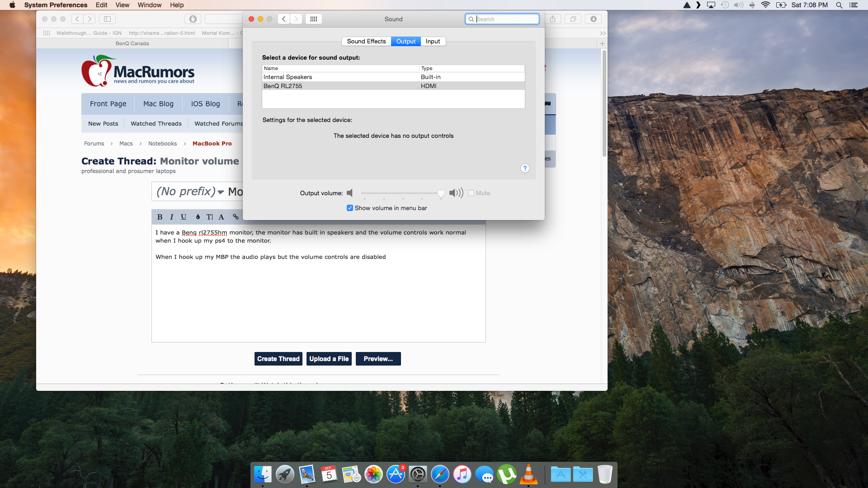Image resolution: width=868 pixels, height=488 pixels.
Task: Open text color picker in editor
Action: coord(198,217)
